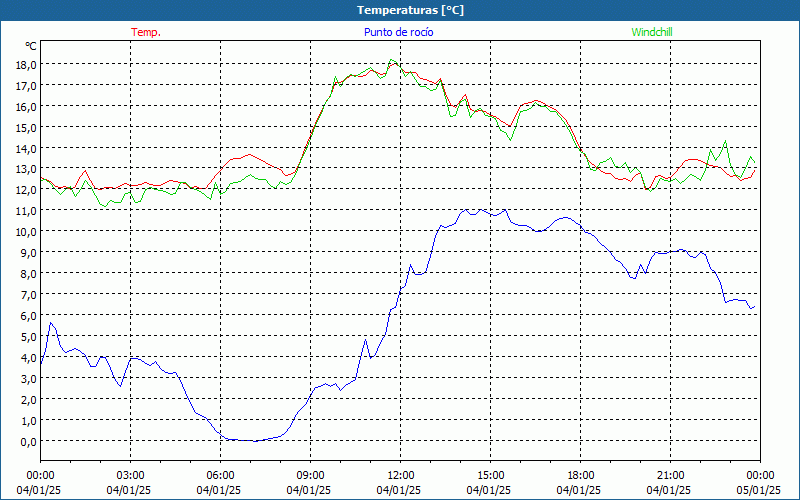800x500 pixels.
Task: Click the '4,0' y-axis value
Action: (31, 357)
